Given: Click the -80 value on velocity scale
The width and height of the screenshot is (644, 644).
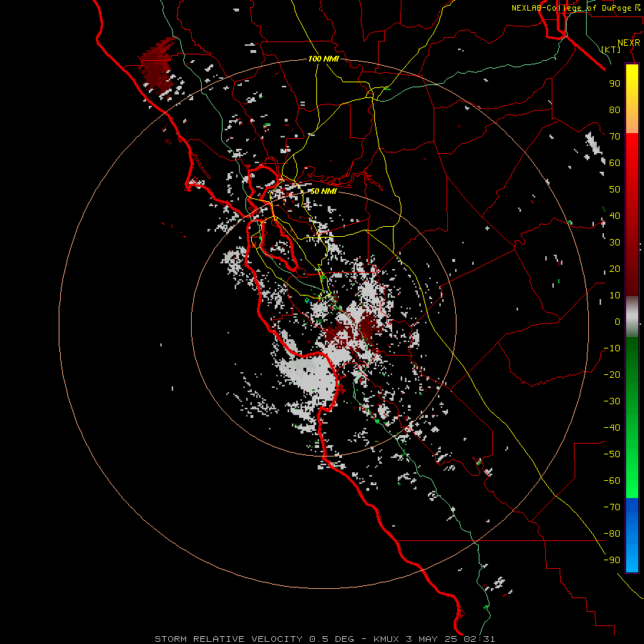Looking at the screenshot, I should (x=612, y=534).
